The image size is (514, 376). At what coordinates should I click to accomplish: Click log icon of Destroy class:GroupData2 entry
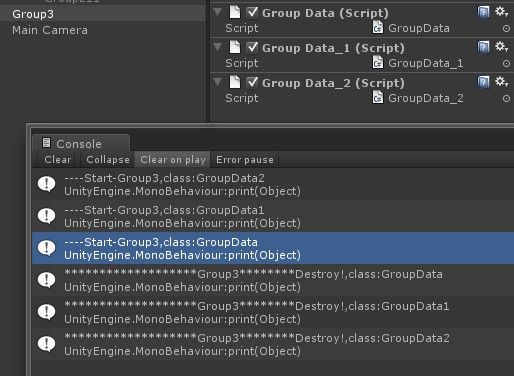click(46, 344)
